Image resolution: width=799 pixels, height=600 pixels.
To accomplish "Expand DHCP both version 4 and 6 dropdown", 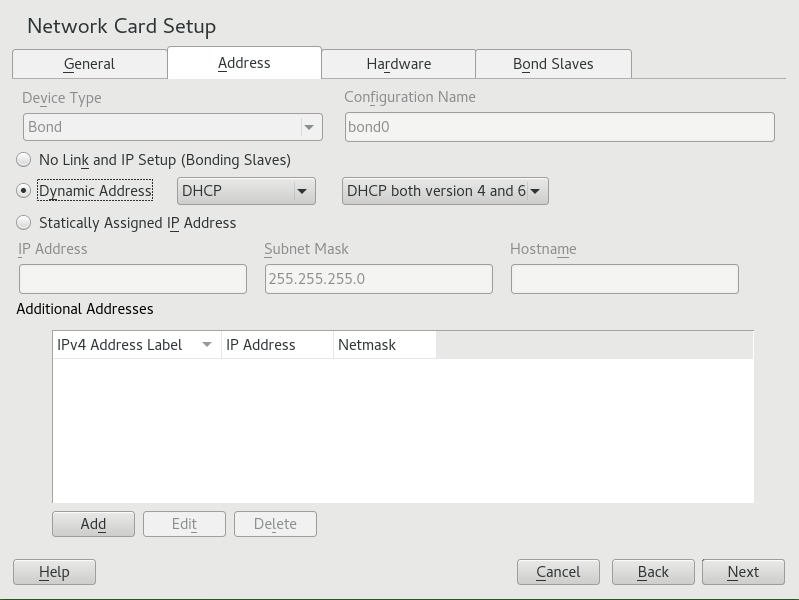I will click(445, 191).
